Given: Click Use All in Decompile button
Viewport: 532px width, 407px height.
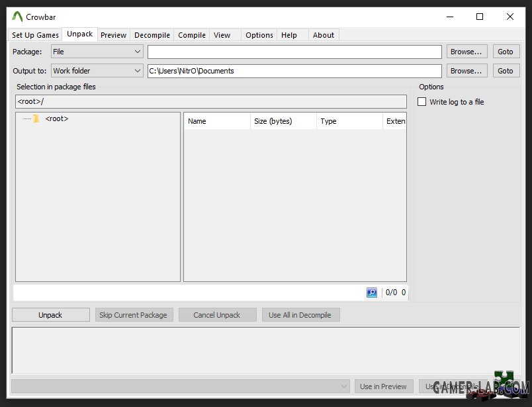Looking at the screenshot, I should pos(300,314).
